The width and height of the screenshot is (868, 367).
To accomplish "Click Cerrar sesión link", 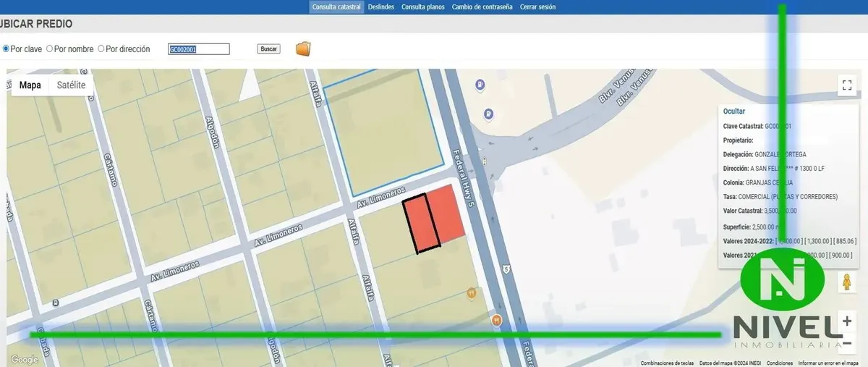I will 538,7.
